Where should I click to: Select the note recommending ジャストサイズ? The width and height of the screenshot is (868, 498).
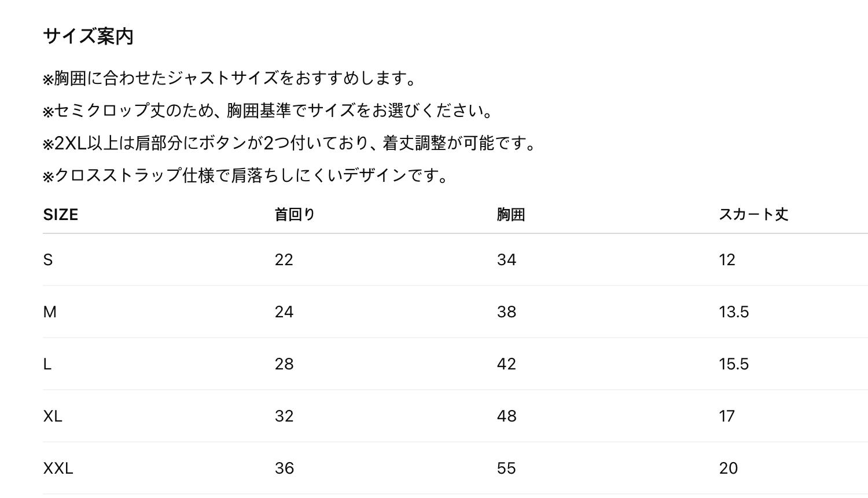(x=230, y=78)
